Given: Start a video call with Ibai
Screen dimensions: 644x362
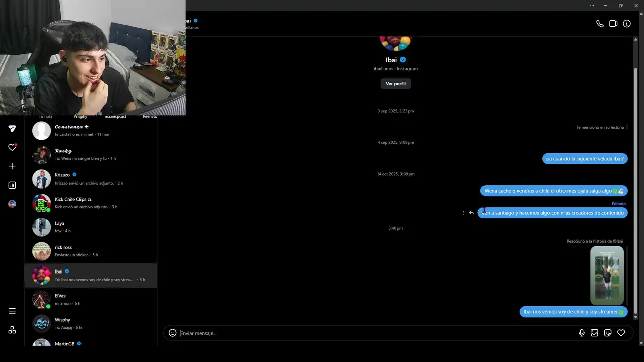Looking at the screenshot, I should (x=613, y=24).
